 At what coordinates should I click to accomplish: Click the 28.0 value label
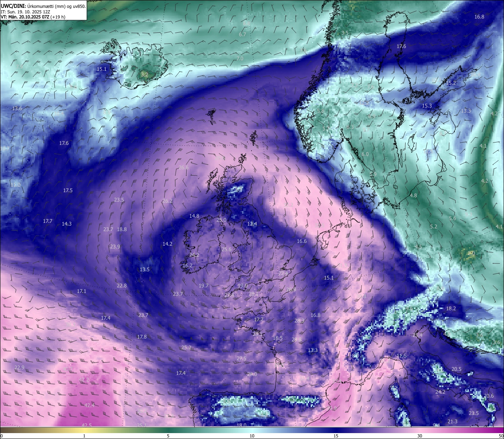[252, 374]
